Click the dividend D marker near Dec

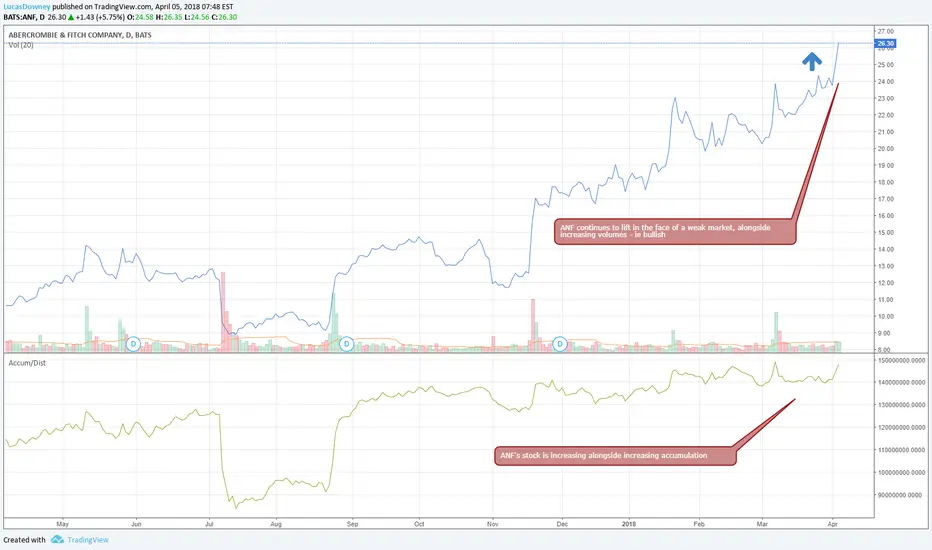coord(559,344)
